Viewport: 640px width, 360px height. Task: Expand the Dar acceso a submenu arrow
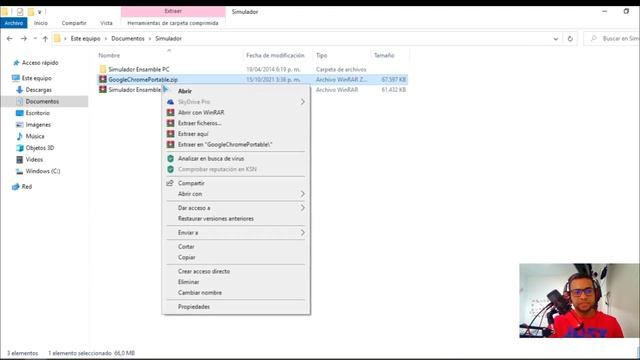[x=302, y=208]
